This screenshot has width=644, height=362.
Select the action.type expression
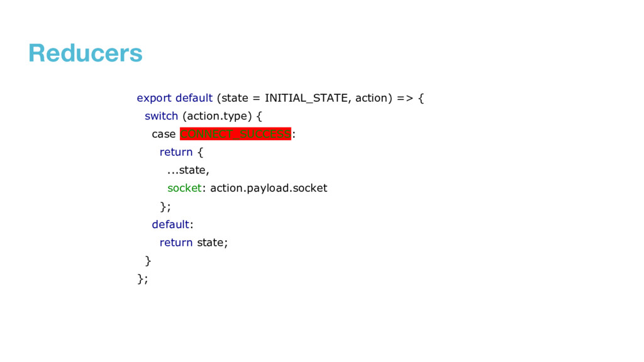pyautogui.click(x=217, y=116)
